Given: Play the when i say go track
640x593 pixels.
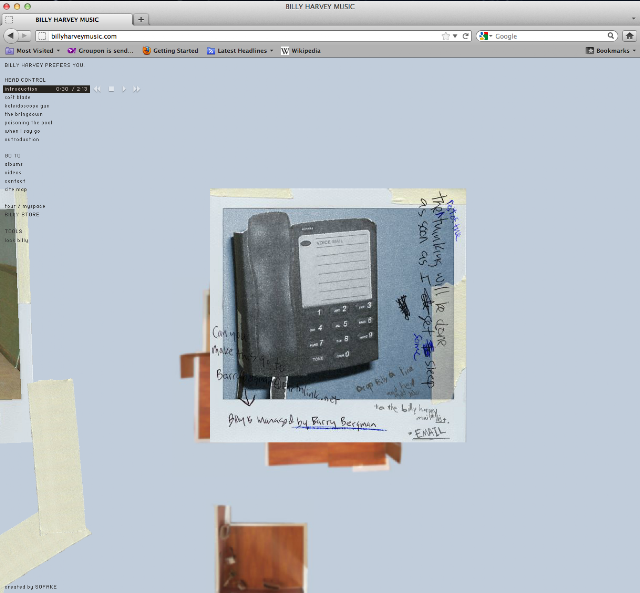Looking at the screenshot, I should point(22,131).
